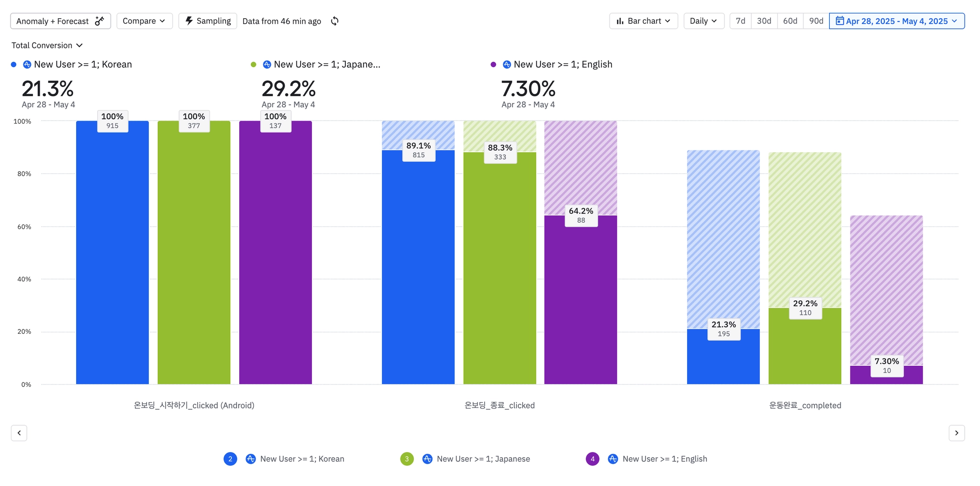Toggle English segment via legend badge 4
The height and width of the screenshot is (486, 980).
(x=592, y=459)
